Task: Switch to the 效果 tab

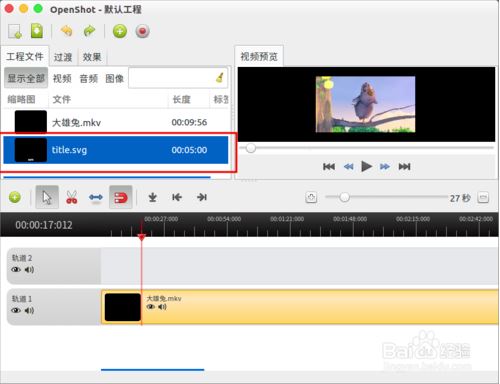Action: [92, 57]
